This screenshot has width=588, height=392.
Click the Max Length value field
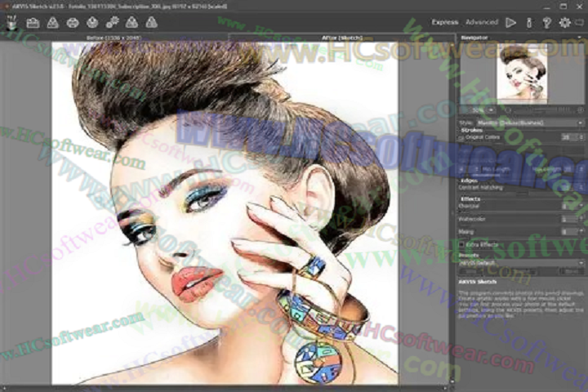click(x=568, y=170)
